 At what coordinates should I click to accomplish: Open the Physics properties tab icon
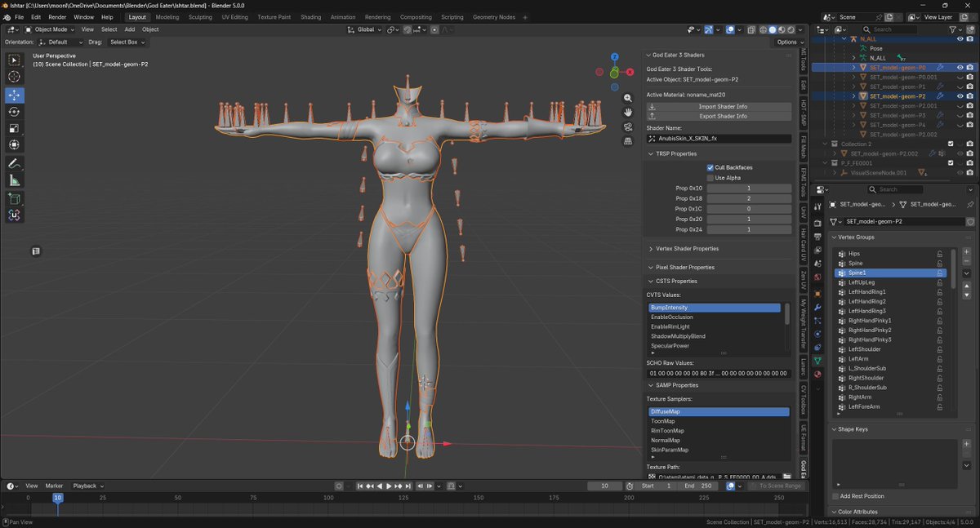tap(817, 333)
